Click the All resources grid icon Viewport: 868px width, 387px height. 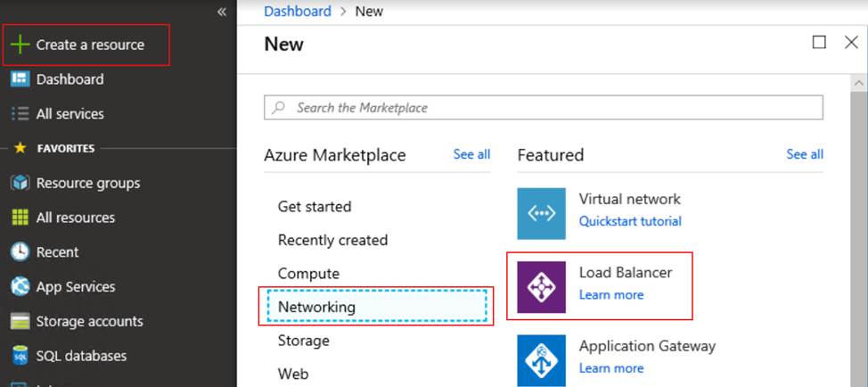coord(20,218)
